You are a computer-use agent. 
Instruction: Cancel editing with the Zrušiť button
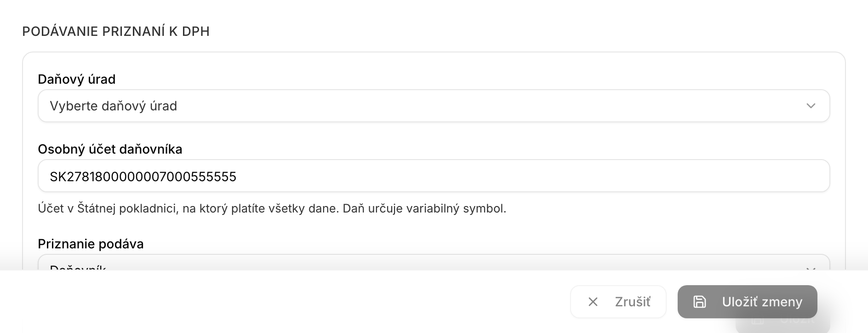(x=618, y=302)
